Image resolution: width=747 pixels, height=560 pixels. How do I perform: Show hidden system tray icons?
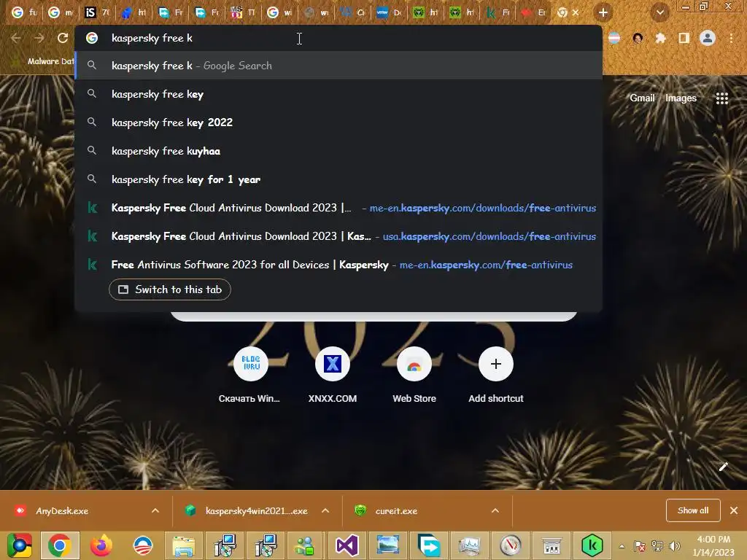click(x=622, y=545)
